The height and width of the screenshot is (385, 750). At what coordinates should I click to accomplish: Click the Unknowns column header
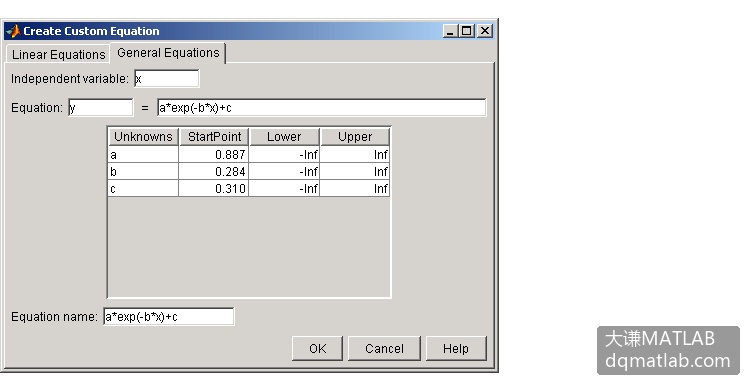pos(143,137)
